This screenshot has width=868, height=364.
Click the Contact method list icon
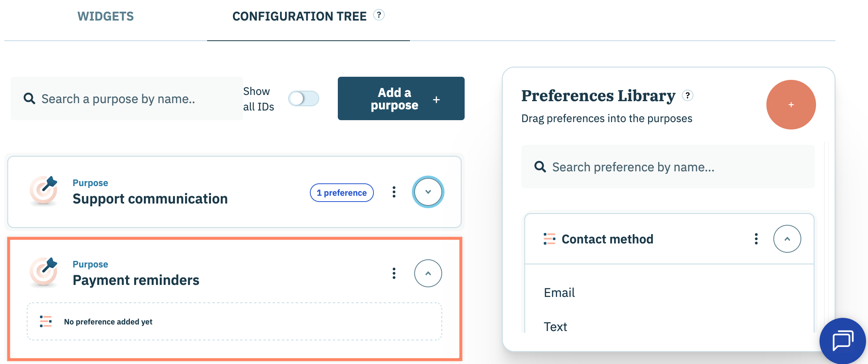[549, 239]
